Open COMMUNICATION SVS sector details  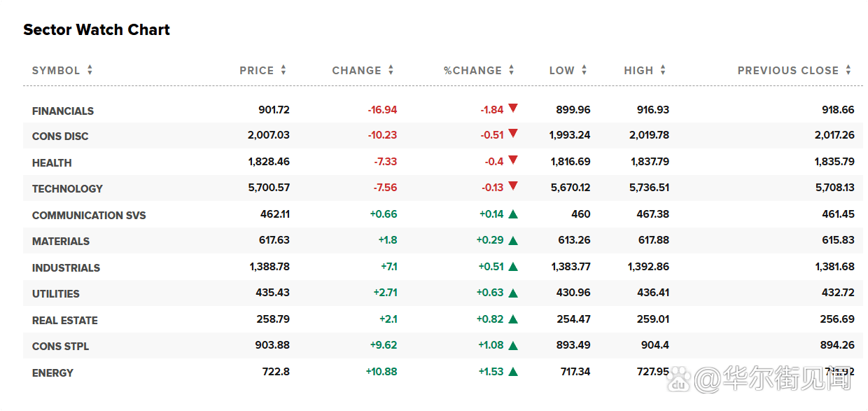89,216
